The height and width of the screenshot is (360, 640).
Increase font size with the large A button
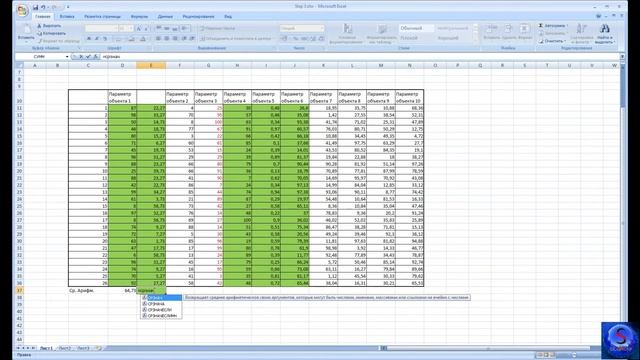click(139, 29)
